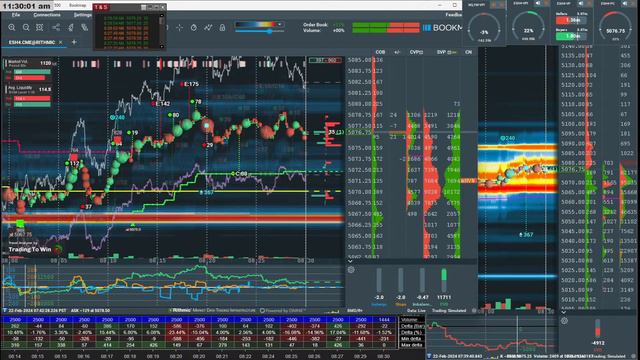Screen dimensions: 640x360
Task: Click the +/- column header
Action: [x=397, y=52]
